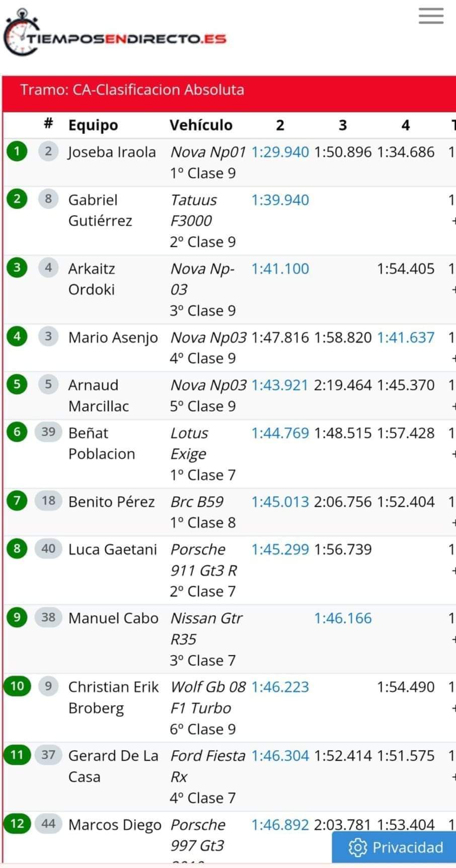Click the green position 6 badge

(17, 432)
